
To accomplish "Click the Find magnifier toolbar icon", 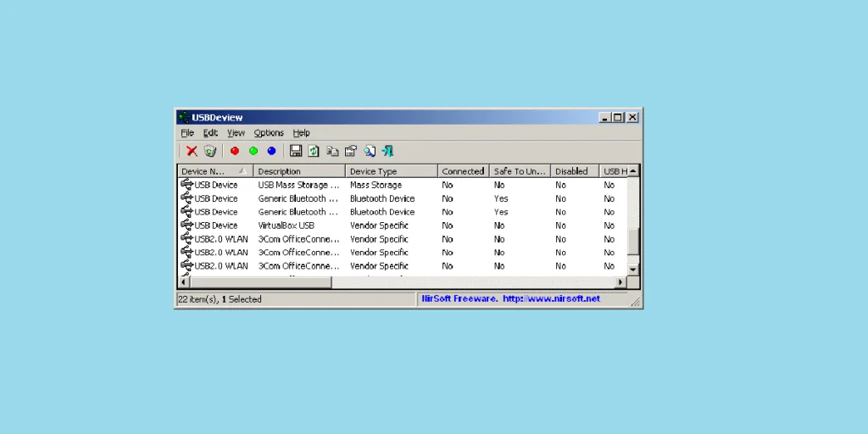I will (x=370, y=151).
